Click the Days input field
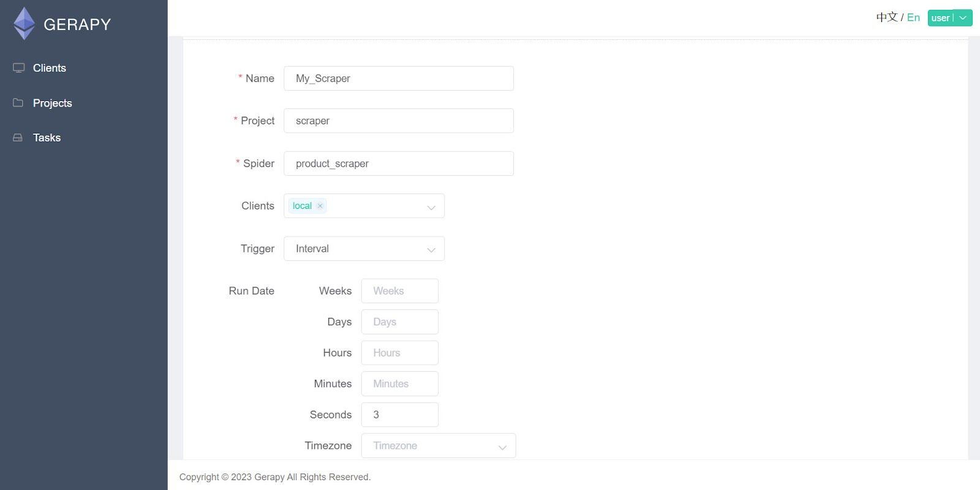This screenshot has width=980, height=490. 400,322
